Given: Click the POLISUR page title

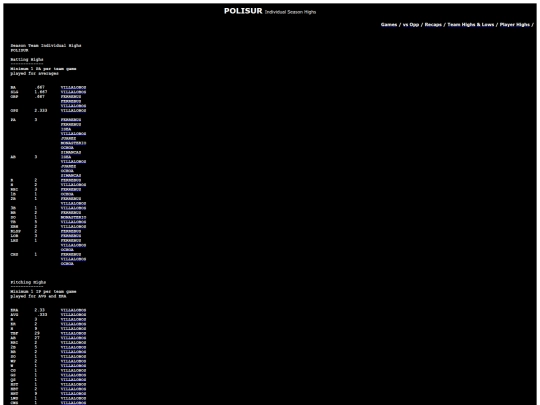Looking at the screenshot, I should [243, 11].
